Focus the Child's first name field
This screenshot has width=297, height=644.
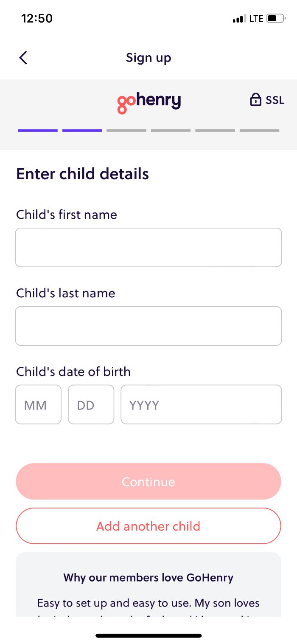tap(148, 247)
